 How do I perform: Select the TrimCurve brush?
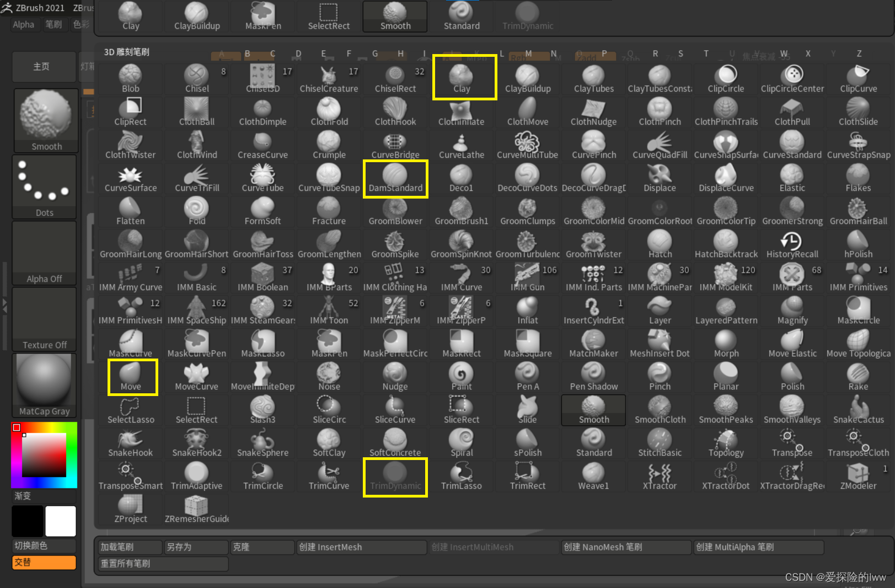pos(329,475)
